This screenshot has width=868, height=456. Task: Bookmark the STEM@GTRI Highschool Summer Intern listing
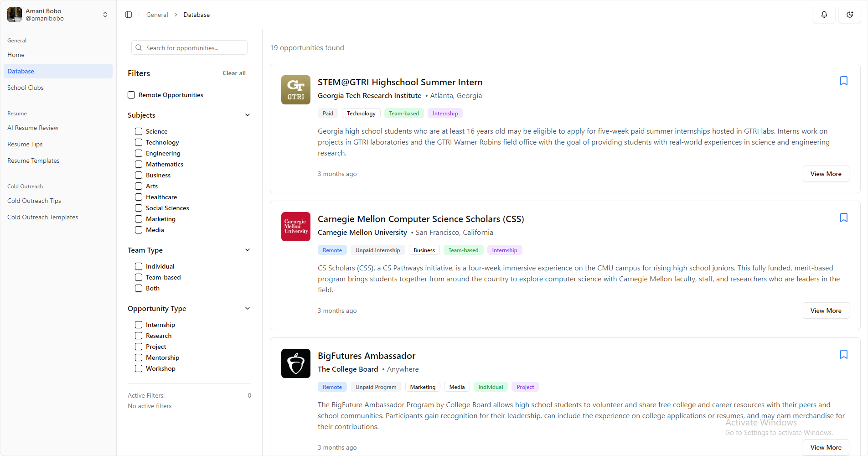[843, 81]
